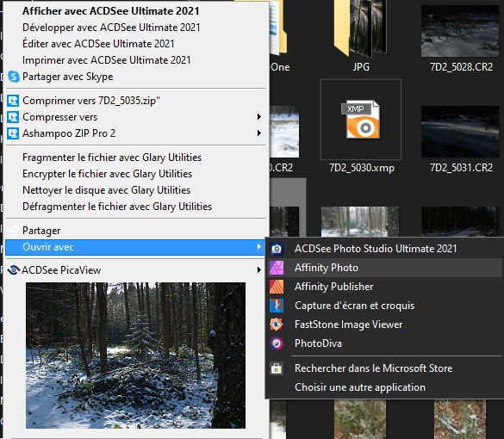The height and width of the screenshot is (439, 504).
Task: Click the 7D2_5028.CR2 file name
Action: [461, 67]
